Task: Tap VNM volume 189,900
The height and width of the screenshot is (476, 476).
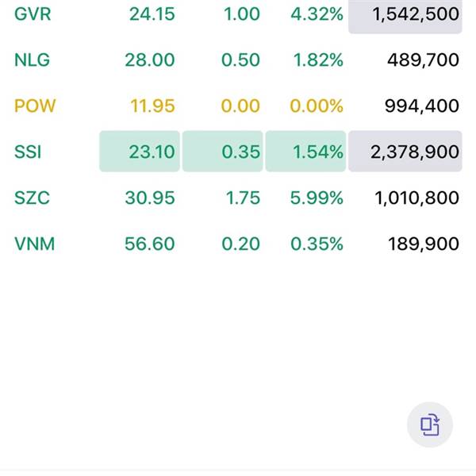Action: pos(424,244)
